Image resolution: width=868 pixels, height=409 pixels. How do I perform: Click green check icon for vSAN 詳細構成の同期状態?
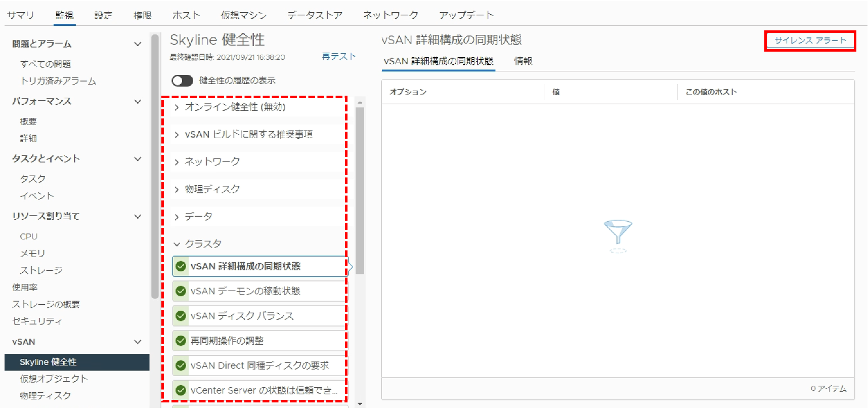click(181, 266)
